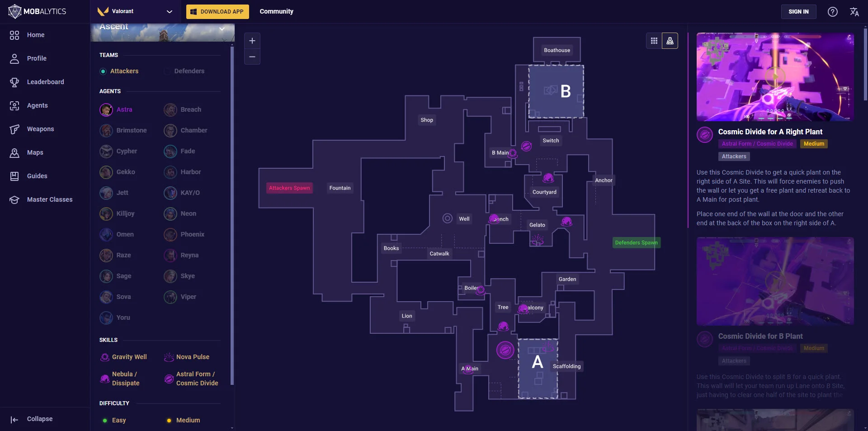Switch to grid view icon

654,41
